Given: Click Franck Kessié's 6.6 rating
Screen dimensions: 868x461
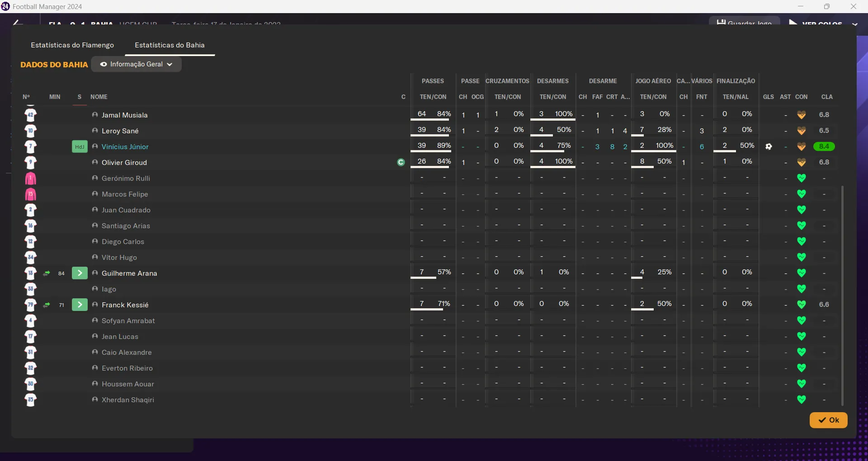Looking at the screenshot, I should (x=824, y=305).
